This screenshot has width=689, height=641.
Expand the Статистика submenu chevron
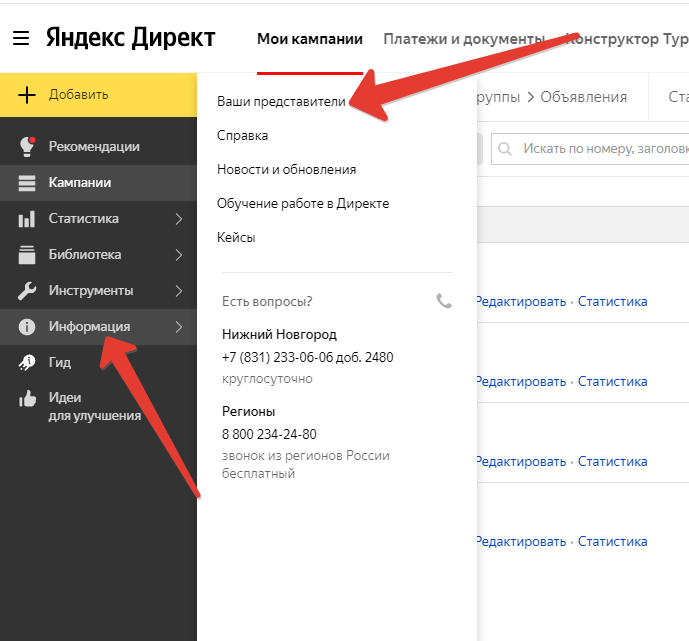click(x=178, y=219)
